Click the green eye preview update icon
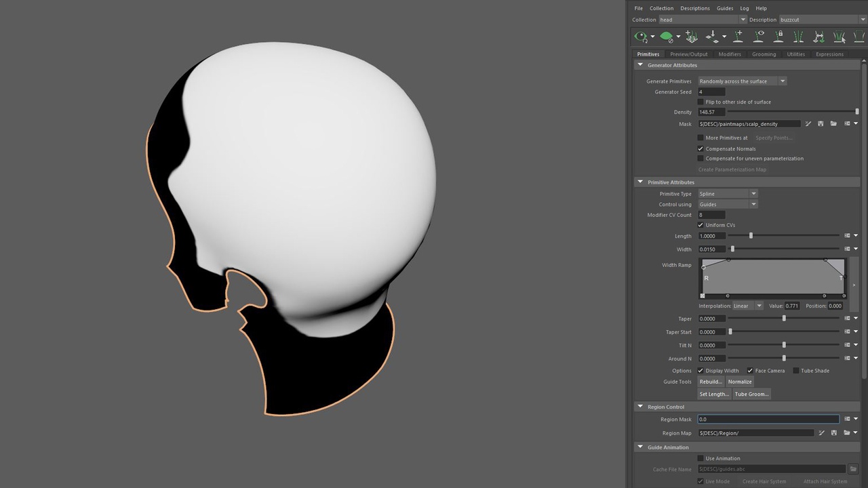Image resolution: width=868 pixels, height=488 pixels. point(641,37)
